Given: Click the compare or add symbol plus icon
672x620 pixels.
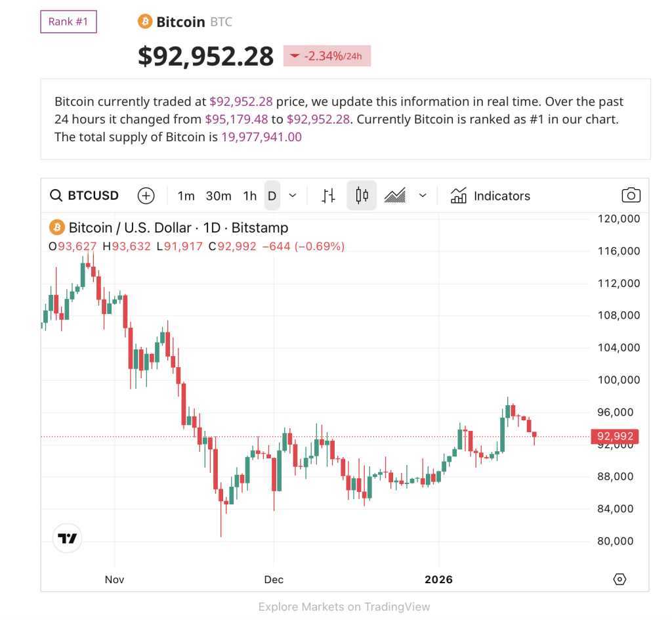Looking at the screenshot, I should (146, 196).
